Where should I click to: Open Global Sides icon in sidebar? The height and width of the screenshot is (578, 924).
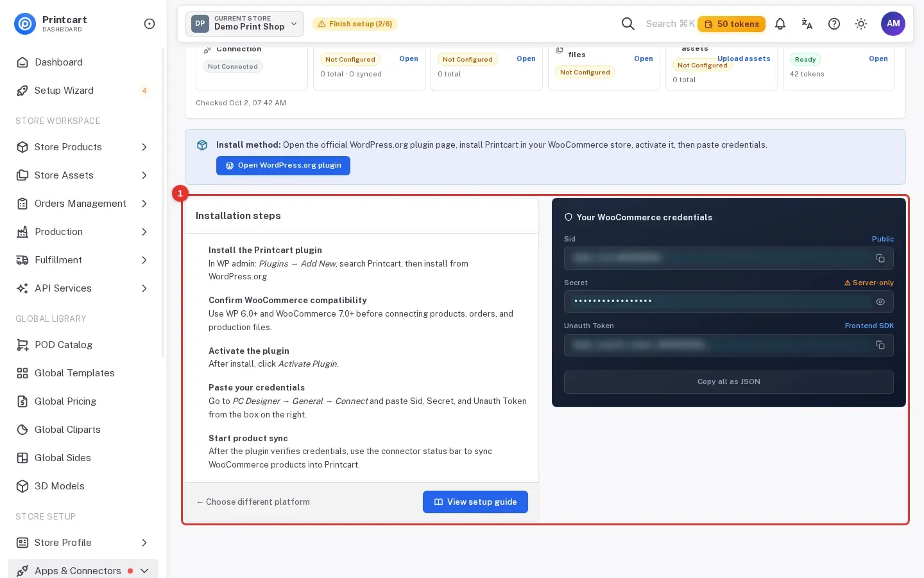pyautogui.click(x=22, y=458)
